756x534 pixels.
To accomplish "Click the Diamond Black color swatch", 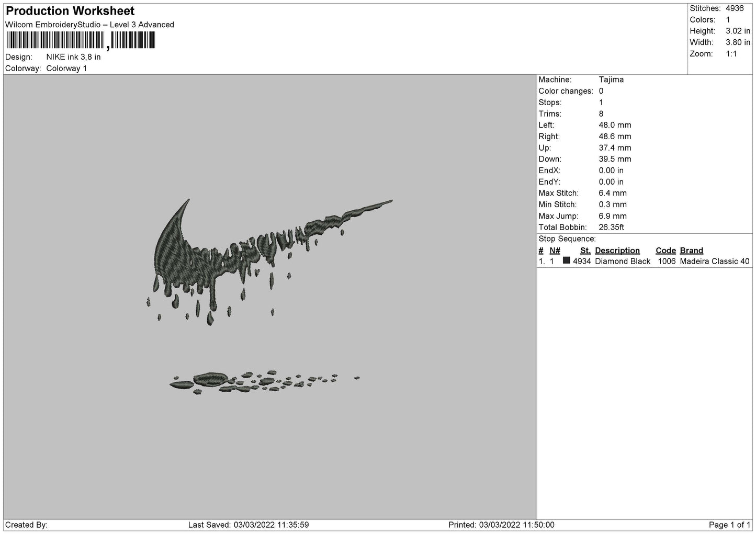I will click(567, 260).
